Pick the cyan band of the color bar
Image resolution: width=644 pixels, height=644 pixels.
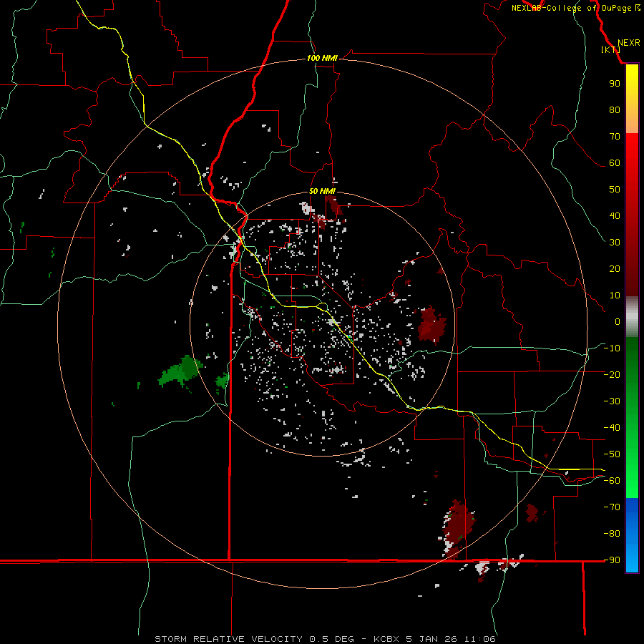point(632,559)
